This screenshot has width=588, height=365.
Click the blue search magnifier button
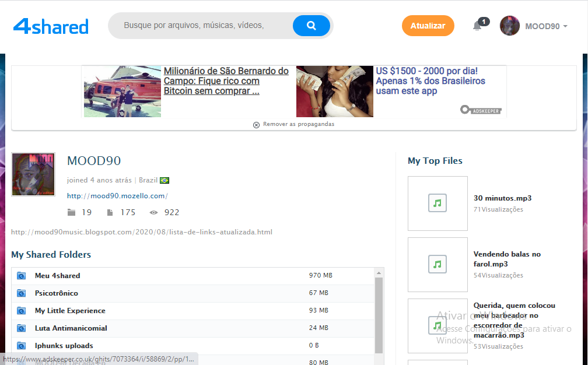[311, 26]
